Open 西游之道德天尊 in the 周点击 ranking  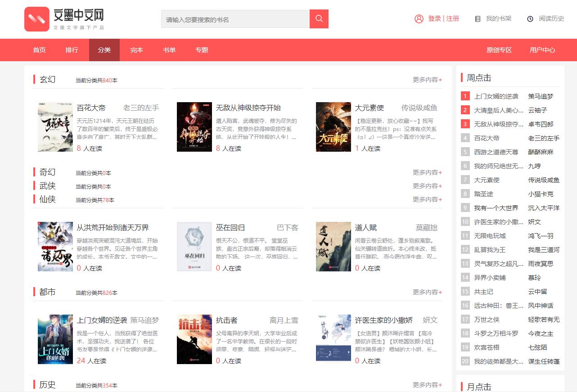pos(496,152)
